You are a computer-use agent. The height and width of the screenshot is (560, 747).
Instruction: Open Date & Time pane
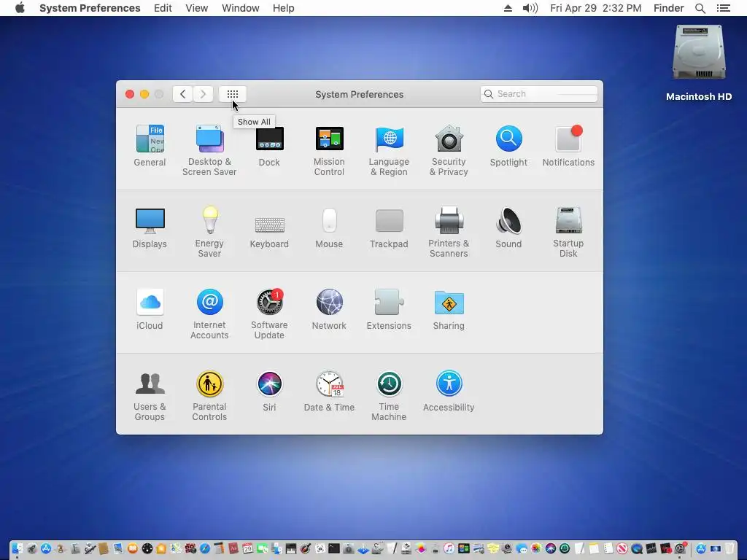[329, 392]
